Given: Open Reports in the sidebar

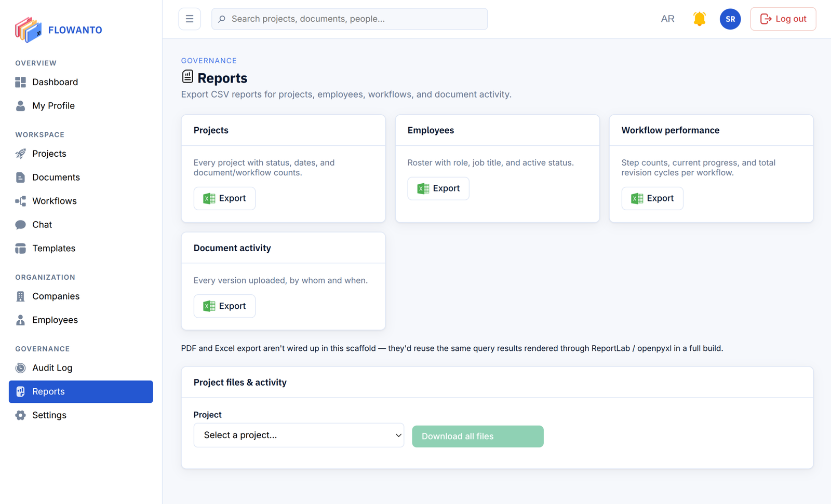Looking at the screenshot, I should (x=81, y=392).
